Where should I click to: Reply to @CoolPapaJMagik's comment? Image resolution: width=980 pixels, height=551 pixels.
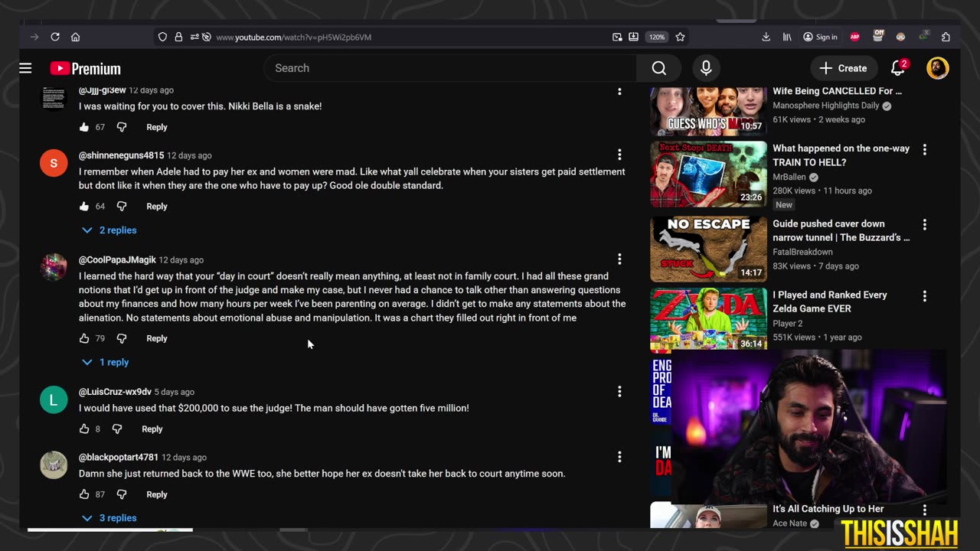(x=157, y=338)
